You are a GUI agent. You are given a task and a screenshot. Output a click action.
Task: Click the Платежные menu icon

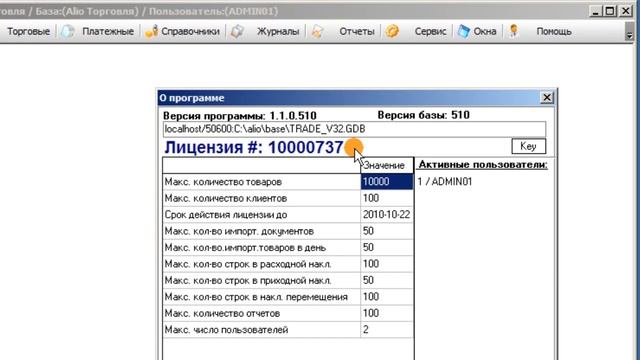click(68, 31)
